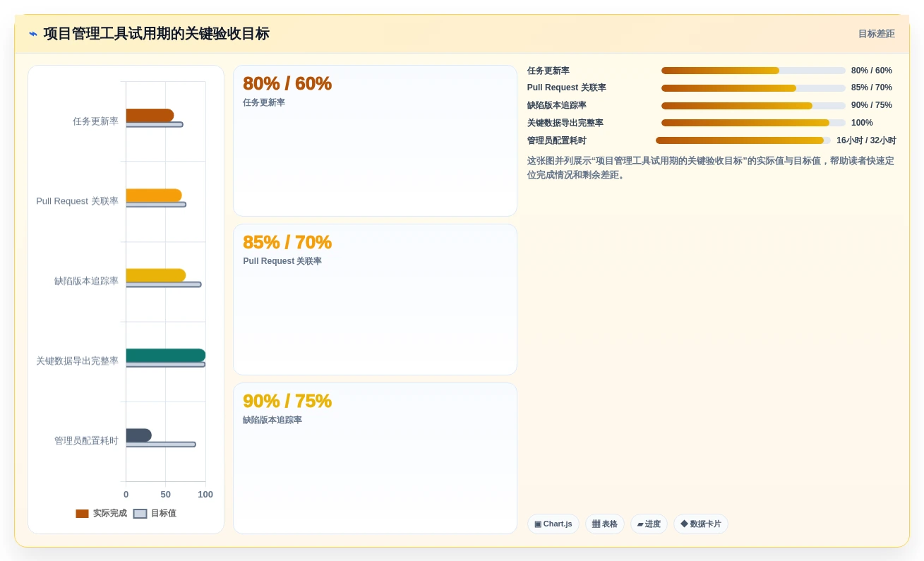Click the 100% value in progress list
924x561 pixels.
862,123
